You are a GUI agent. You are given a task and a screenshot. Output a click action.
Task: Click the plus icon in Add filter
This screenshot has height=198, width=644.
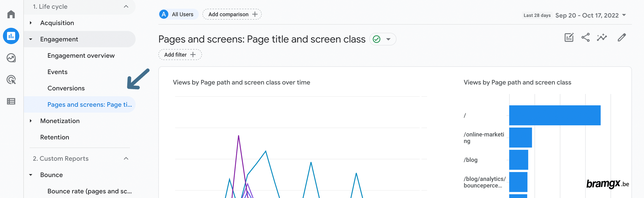tap(193, 55)
